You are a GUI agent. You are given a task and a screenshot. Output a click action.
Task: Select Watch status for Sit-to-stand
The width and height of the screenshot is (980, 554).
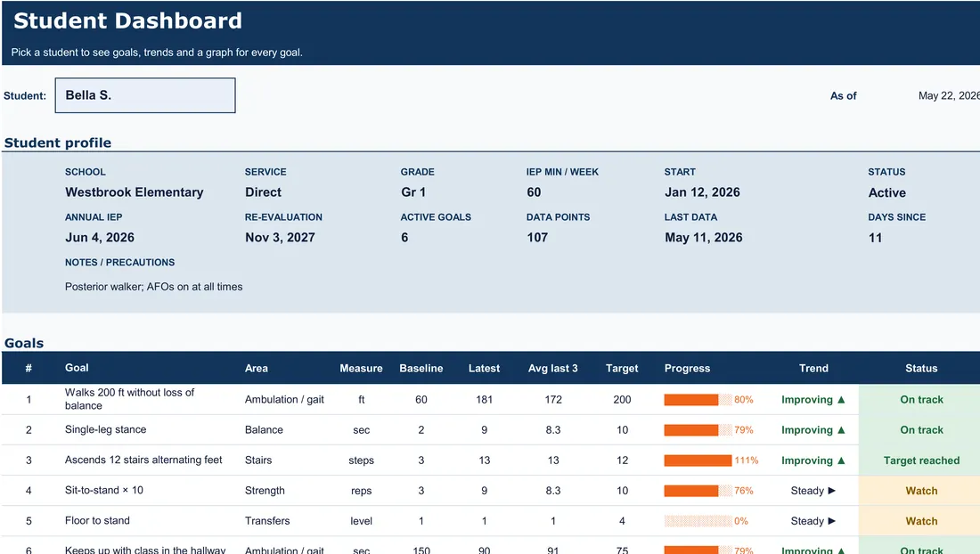[x=920, y=491]
